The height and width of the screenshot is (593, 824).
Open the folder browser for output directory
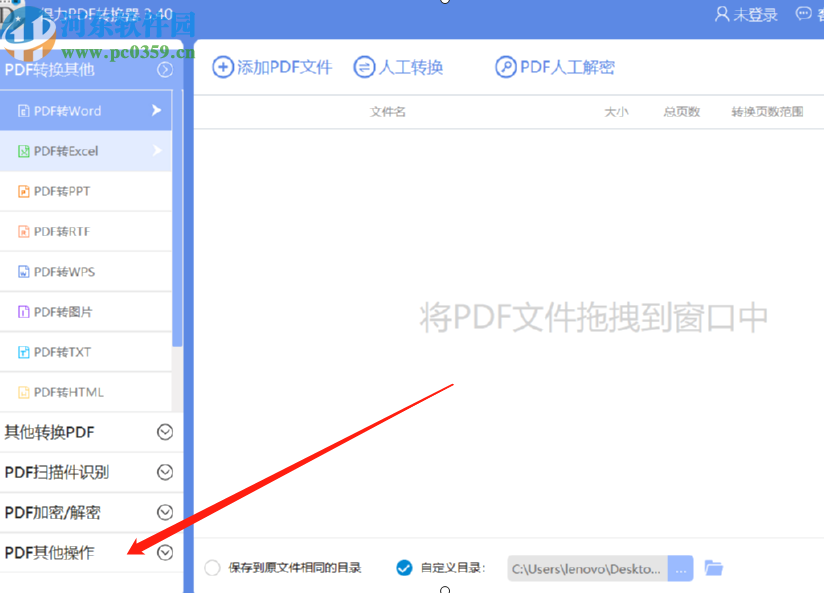pyautogui.click(x=713, y=567)
